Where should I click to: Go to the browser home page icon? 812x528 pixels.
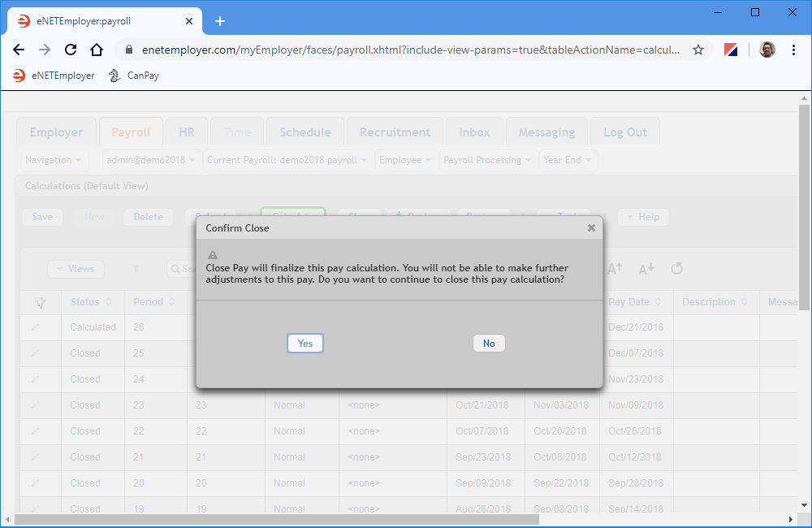pos(97,50)
